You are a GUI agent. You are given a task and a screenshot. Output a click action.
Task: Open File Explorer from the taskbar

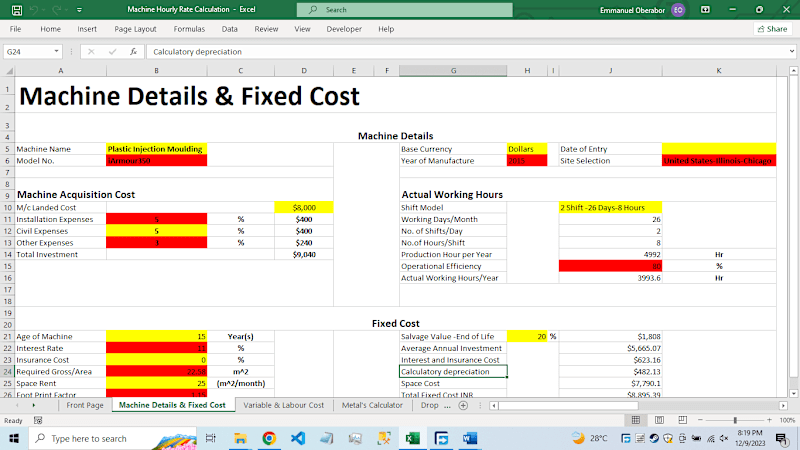pyautogui.click(x=240, y=438)
